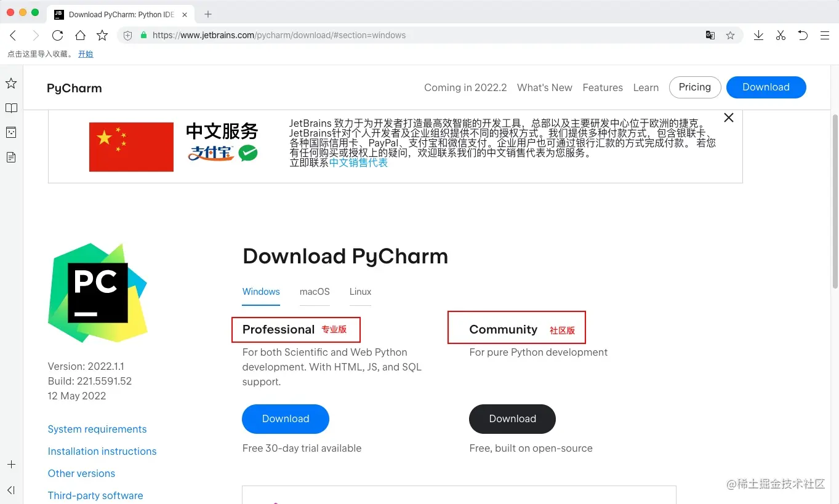Open the translate page icon
Image resolution: width=839 pixels, height=504 pixels.
pos(710,36)
